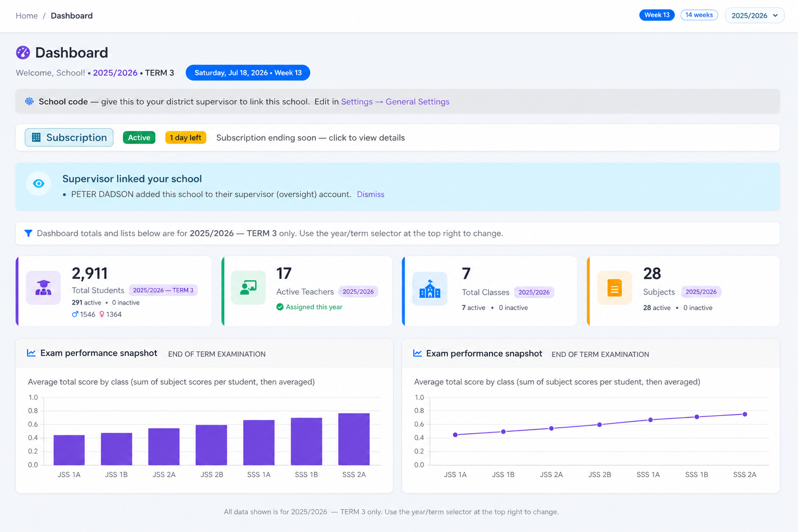This screenshot has width=798, height=532.
Task: Click the Dashboard breadcrumb item
Action: coord(72,16)
